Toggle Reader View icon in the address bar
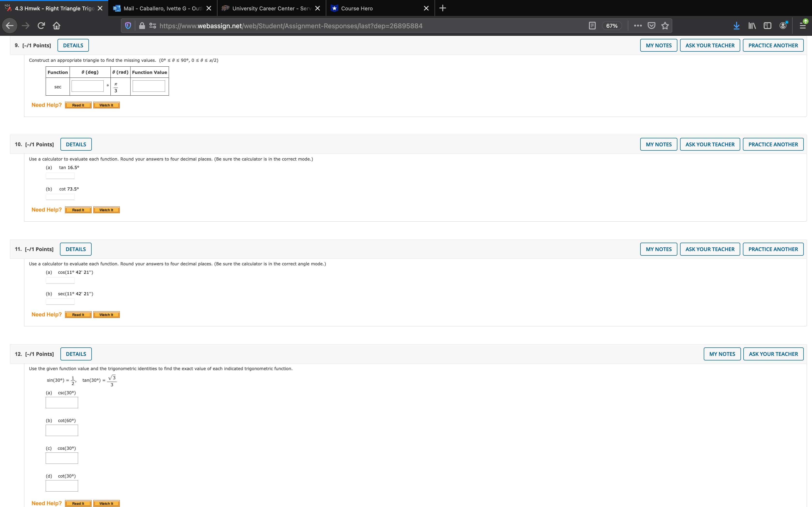The height and width of the screenshot is (507, 812). coord(592,26)
